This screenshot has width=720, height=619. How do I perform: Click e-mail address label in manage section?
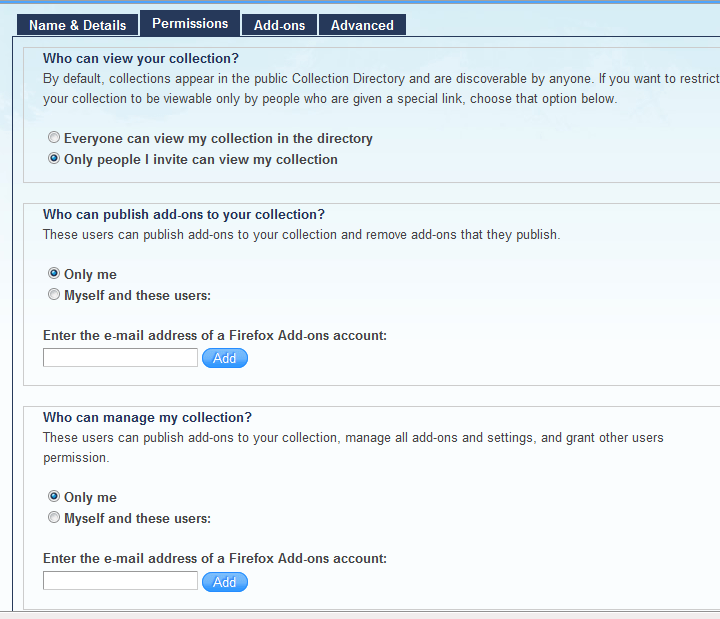[x=215, y=559]
